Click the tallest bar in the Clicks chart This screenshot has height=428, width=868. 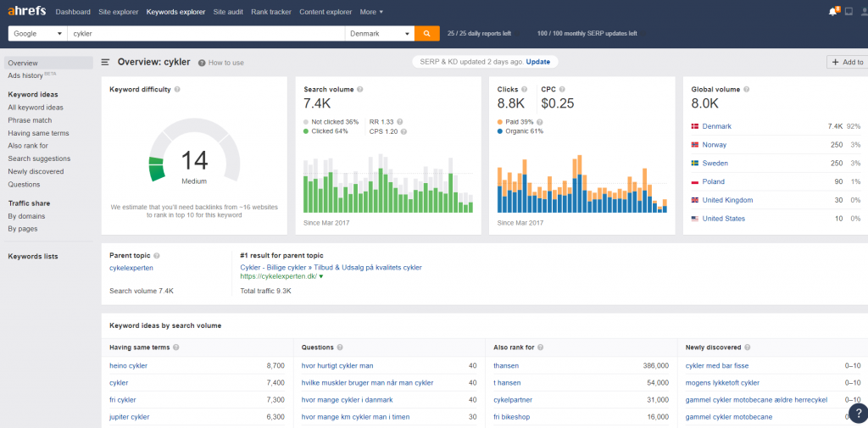580,184
